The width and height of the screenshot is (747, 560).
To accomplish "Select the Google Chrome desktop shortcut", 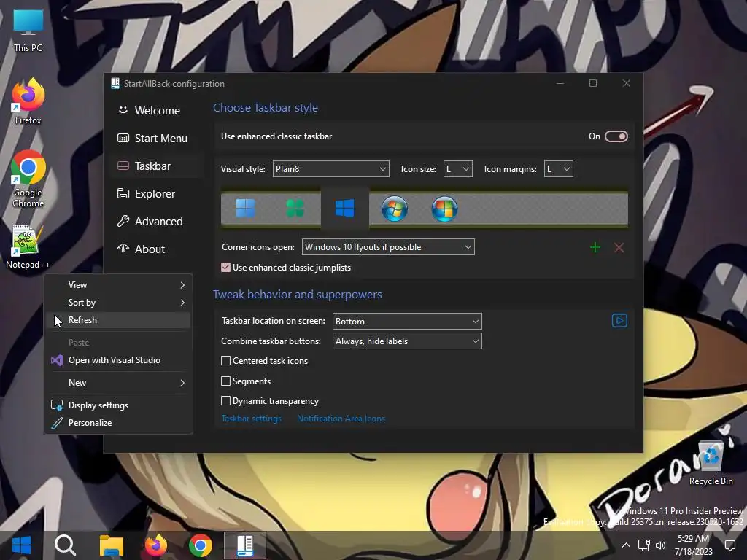I will [x=28, y=179].
